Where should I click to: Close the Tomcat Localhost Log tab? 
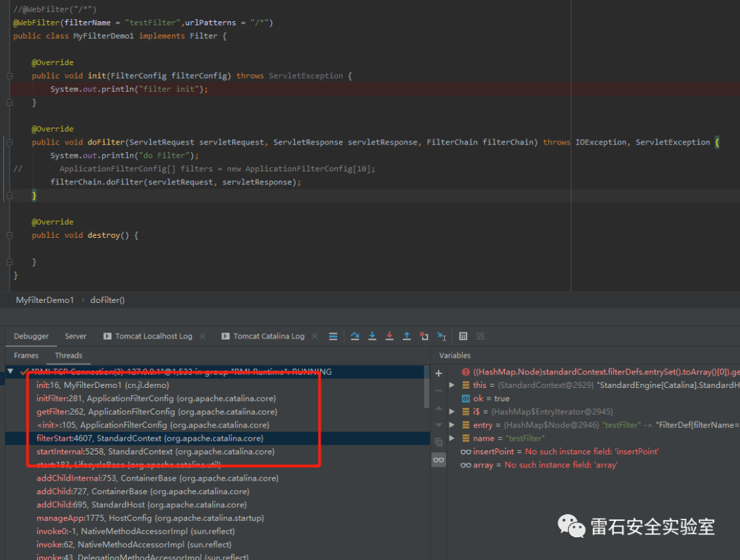(x=202, y=336)
